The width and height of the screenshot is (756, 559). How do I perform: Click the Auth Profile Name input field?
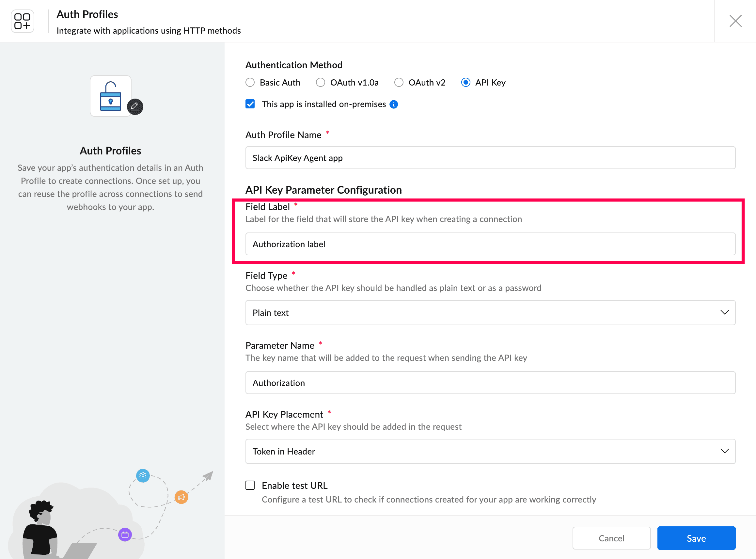point(490,158)
